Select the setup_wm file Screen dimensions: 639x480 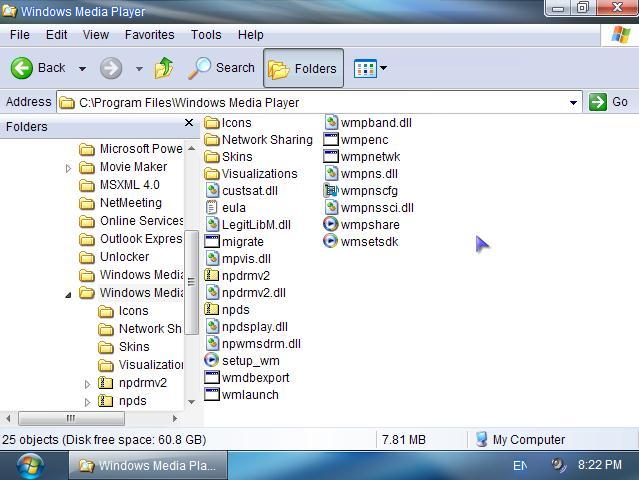pyautogui.click(x=242, y=361)
